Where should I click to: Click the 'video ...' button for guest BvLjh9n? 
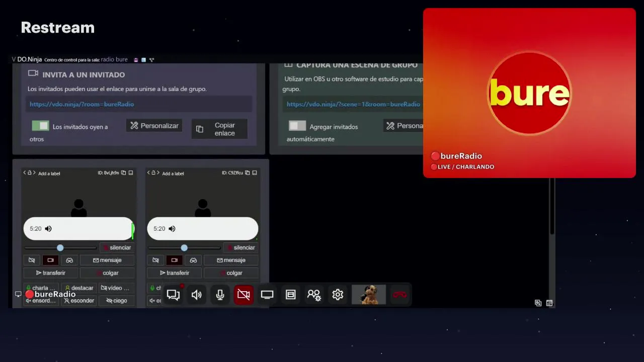(116, 288)
